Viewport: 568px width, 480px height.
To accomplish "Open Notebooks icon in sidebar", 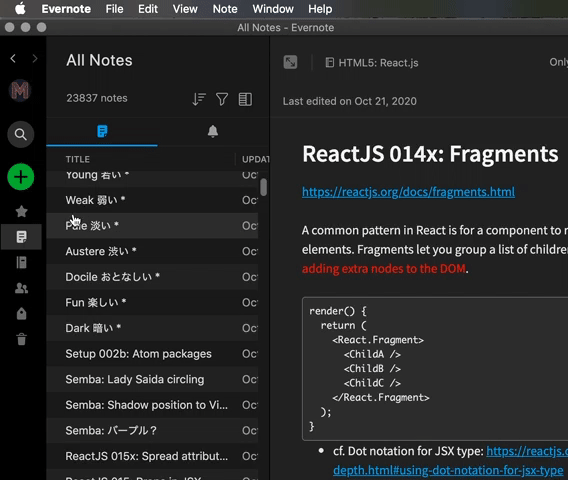I will point(21,262).
